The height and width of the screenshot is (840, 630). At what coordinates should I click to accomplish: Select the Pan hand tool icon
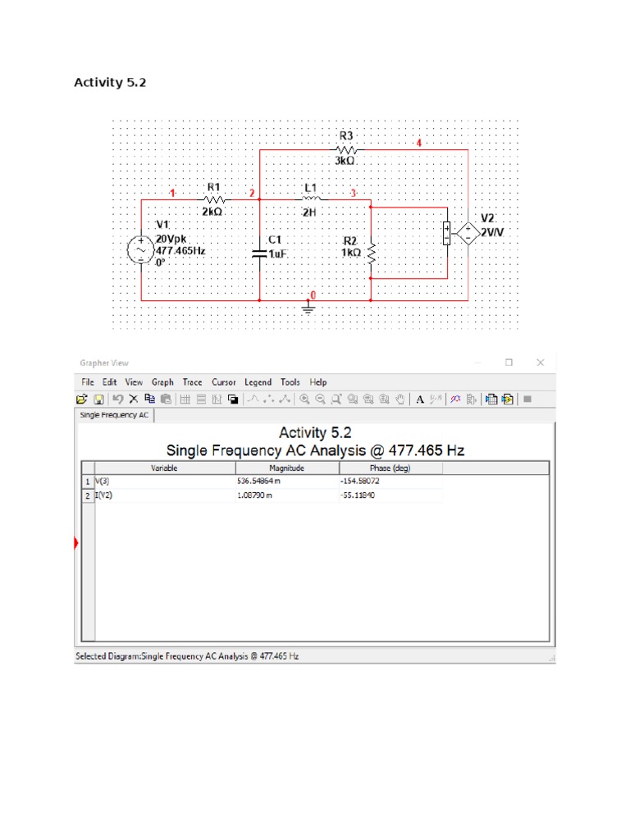pyautogui.click(x=400, y=399)
